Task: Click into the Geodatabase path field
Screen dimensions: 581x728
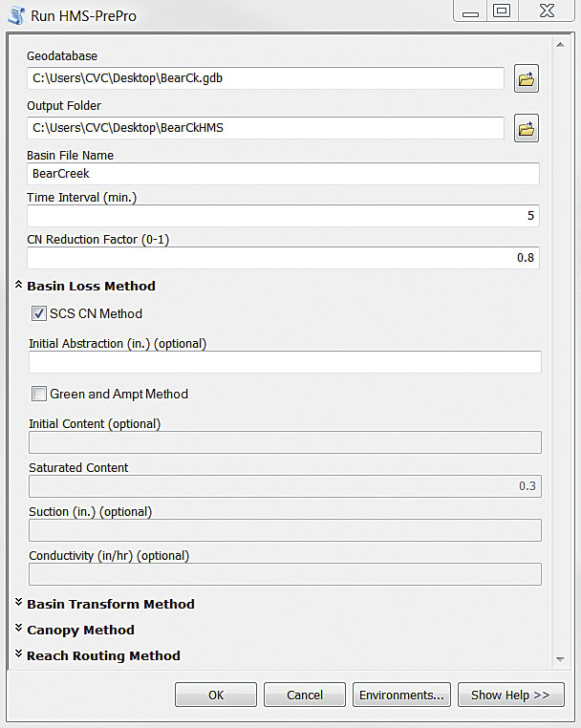Action: tap(265, 78)
